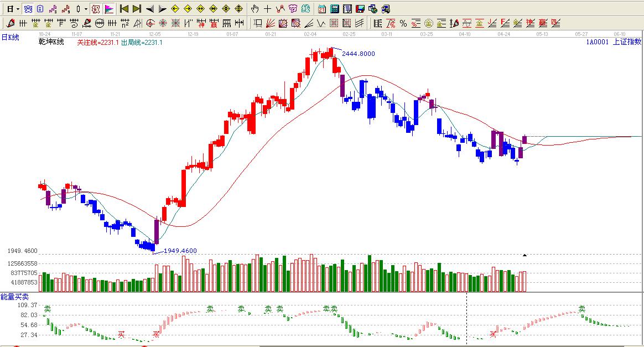The image size is (644, 347).
Task: Click the 乾坤K线 indicator name
Action: point(51,42)
